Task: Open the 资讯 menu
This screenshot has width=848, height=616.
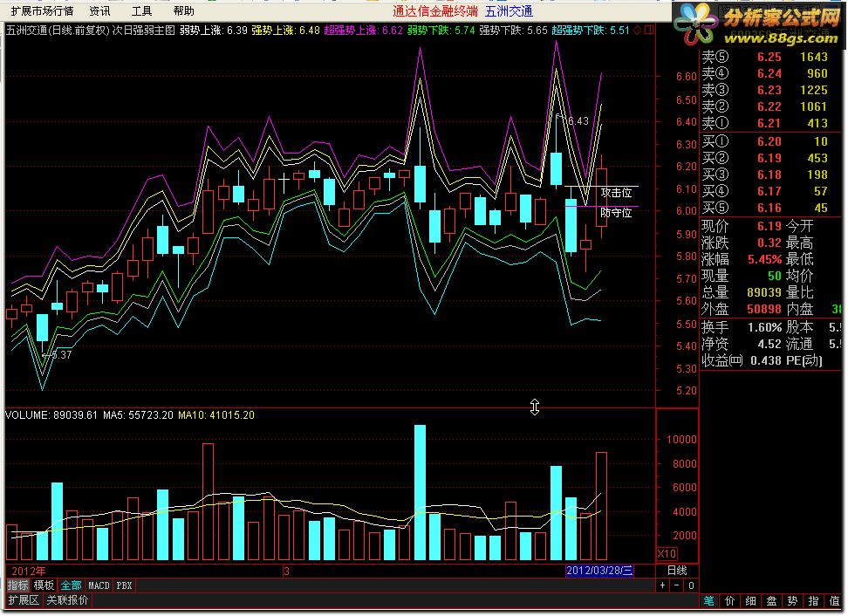Action: tap(99, 10)
